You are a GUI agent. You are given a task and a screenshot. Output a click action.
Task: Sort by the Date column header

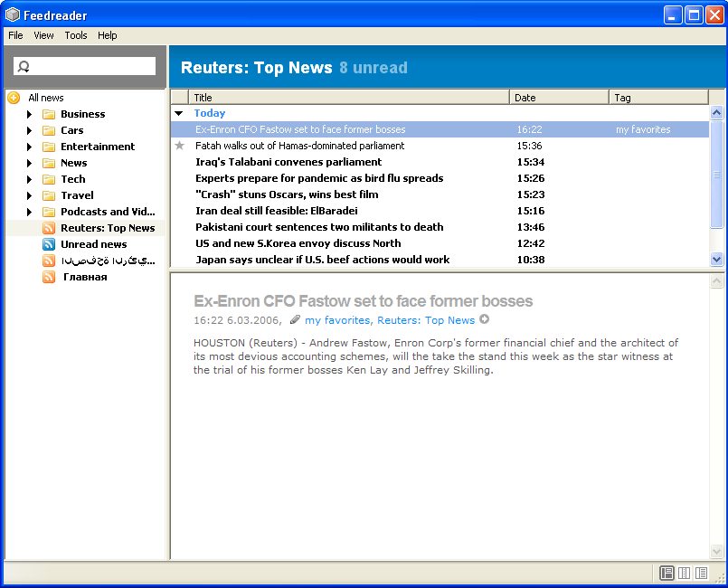[559, 98]
